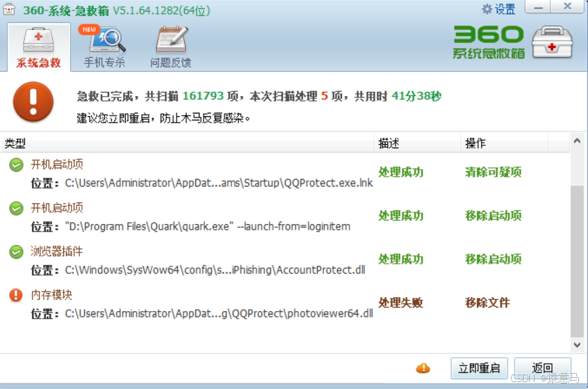Viewport: 588px width, 389px height.
Task: Click the 360 系统急救箱 logo kit icon
Action: 553,42
